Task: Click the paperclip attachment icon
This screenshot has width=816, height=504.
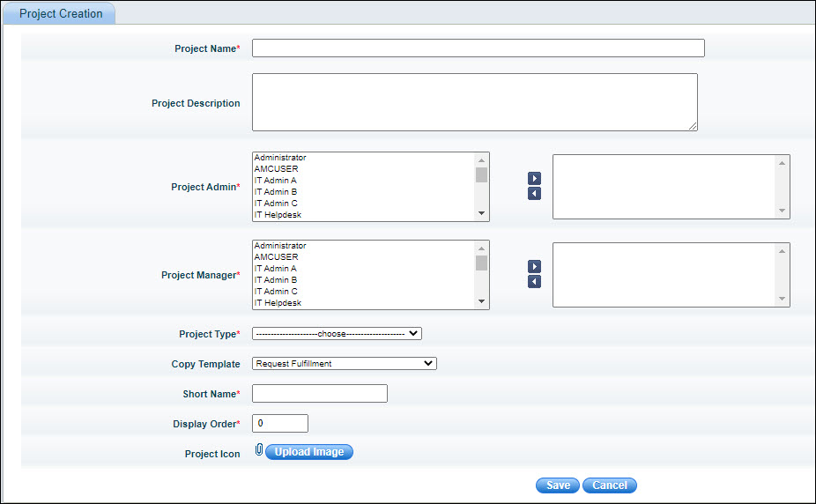Action: (x=258, y=451)
